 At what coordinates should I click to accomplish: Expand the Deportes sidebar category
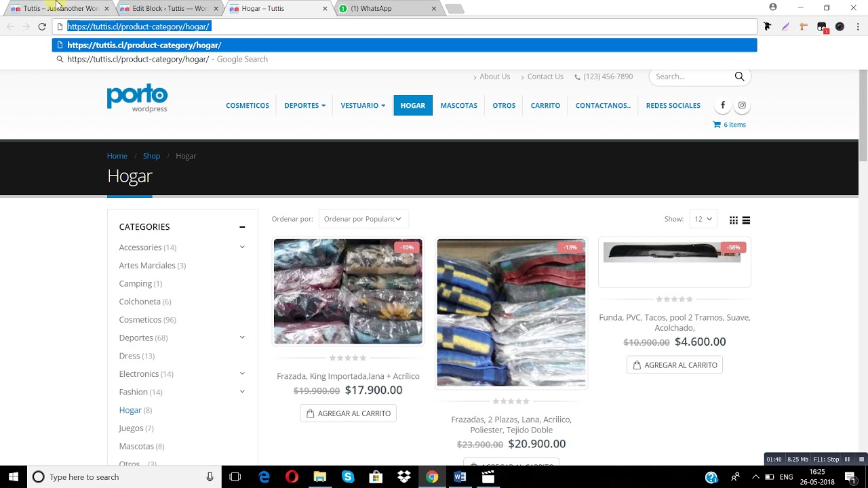pos(242,338)
